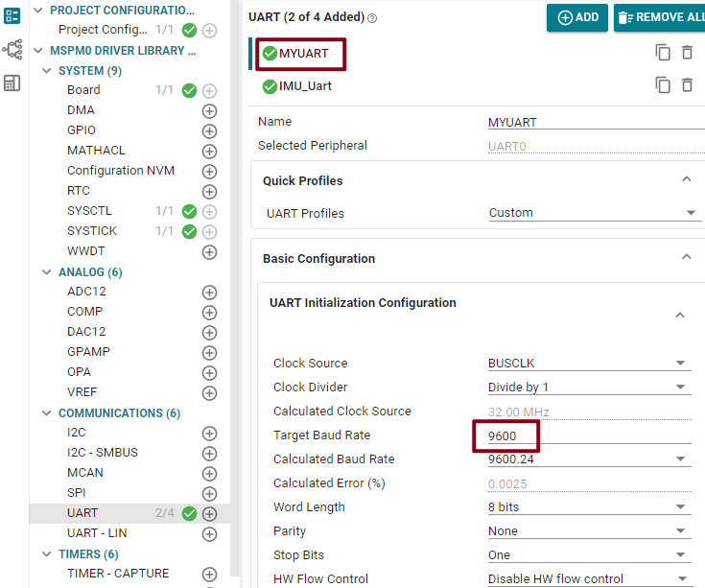705x588 pixels.
Task: Add a UART - LIN instance
Action: pos(209,534)
